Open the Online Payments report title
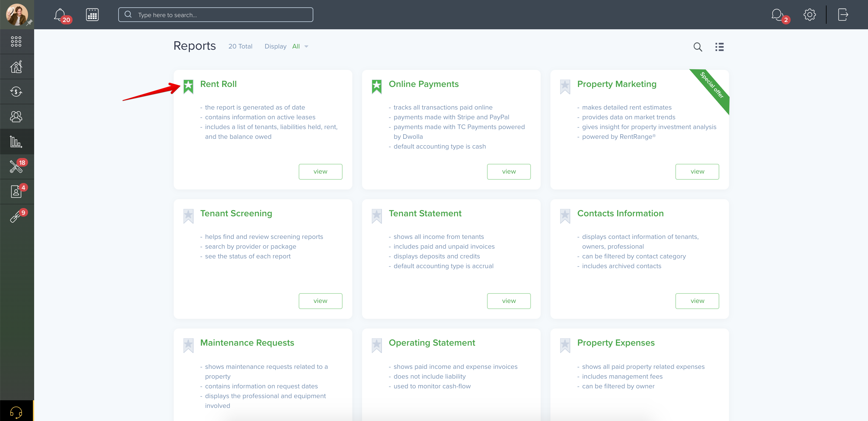Screen dimensions: 868x421 coord(424,84)
